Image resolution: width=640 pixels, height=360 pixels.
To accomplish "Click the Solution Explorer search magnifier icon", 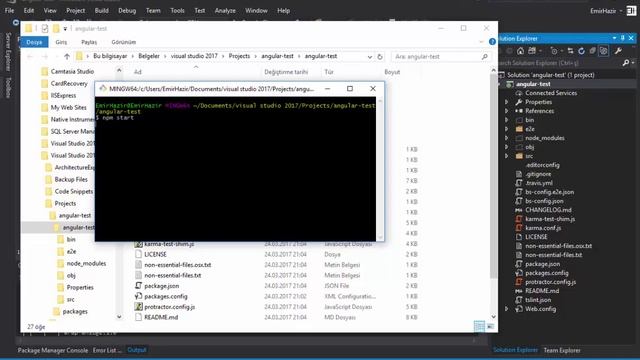I will pyautogui.click(x=626, y=63).
